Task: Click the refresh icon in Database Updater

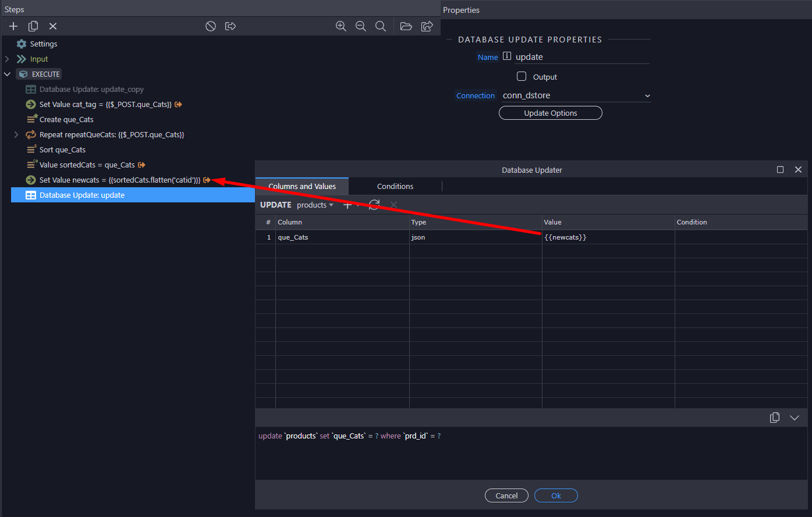Action: 374,205
